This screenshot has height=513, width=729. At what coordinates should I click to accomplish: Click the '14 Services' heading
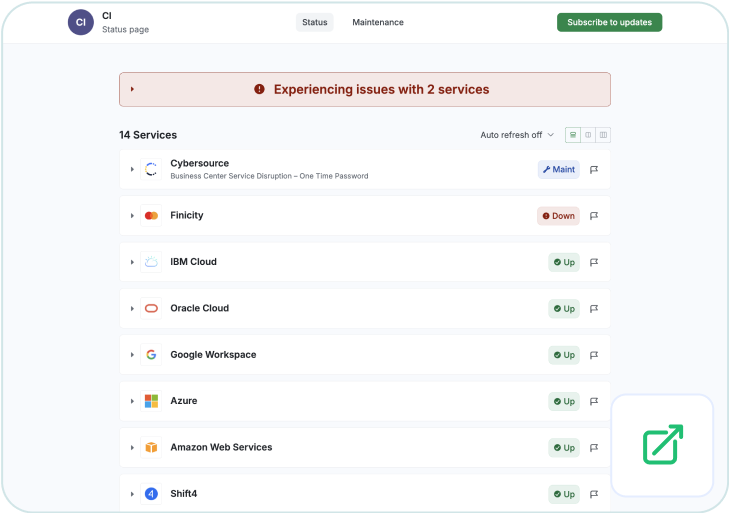(x=148, y=135)
